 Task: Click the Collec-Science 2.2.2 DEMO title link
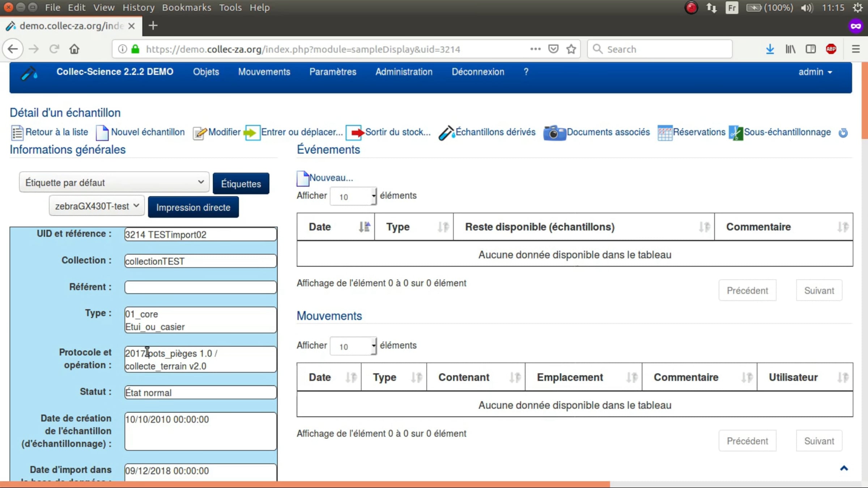pos(115,72)
